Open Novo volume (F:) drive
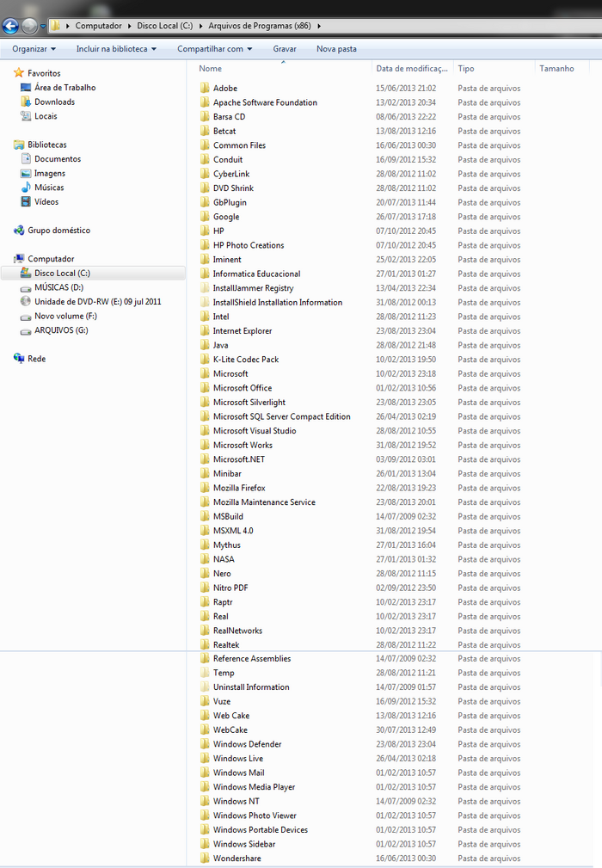This screenshot has height=868, width=602. (65, 316)
